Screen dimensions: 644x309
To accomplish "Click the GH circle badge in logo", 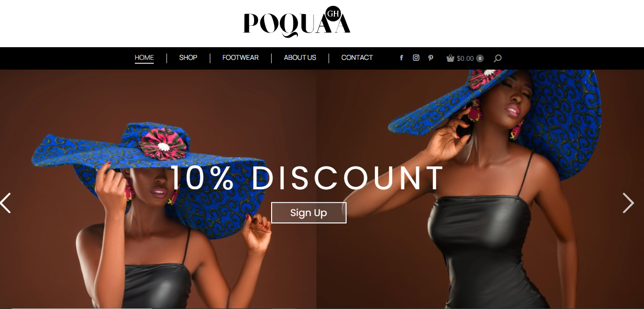I will [333, 14].
